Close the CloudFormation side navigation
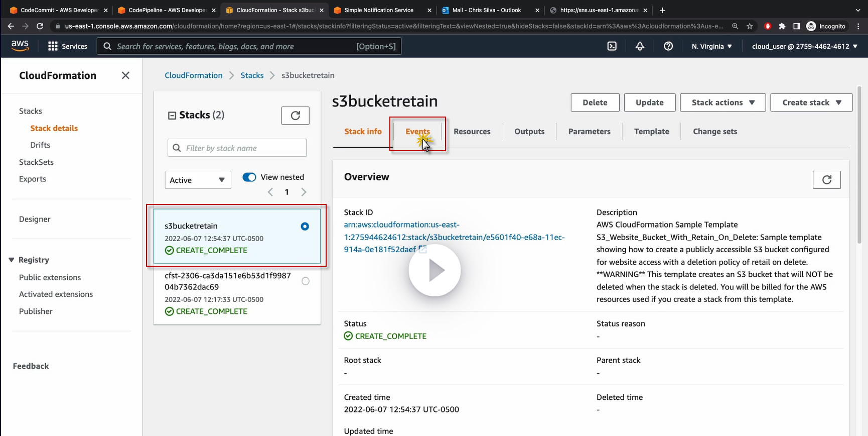This screenshot has height=436, width=868. tap(125, 75)
